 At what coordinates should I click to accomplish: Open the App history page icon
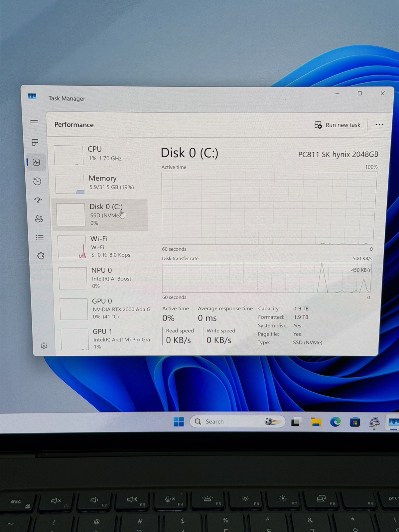[37, 181]
